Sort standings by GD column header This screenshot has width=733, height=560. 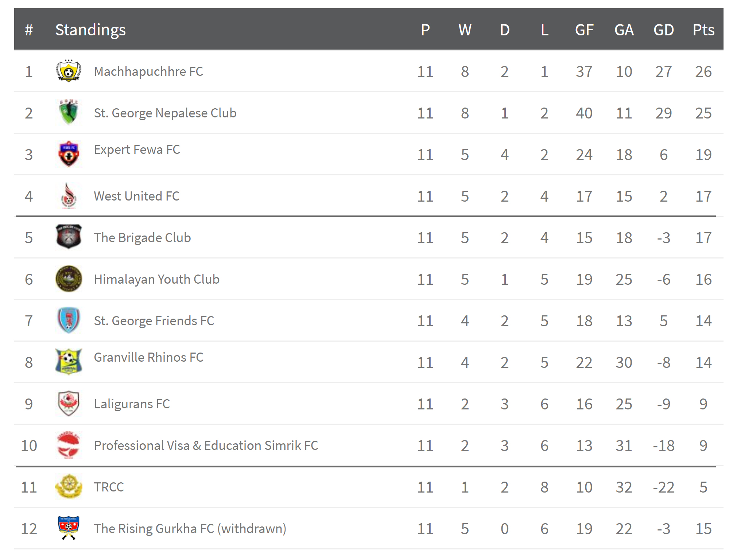click(664, 30)
